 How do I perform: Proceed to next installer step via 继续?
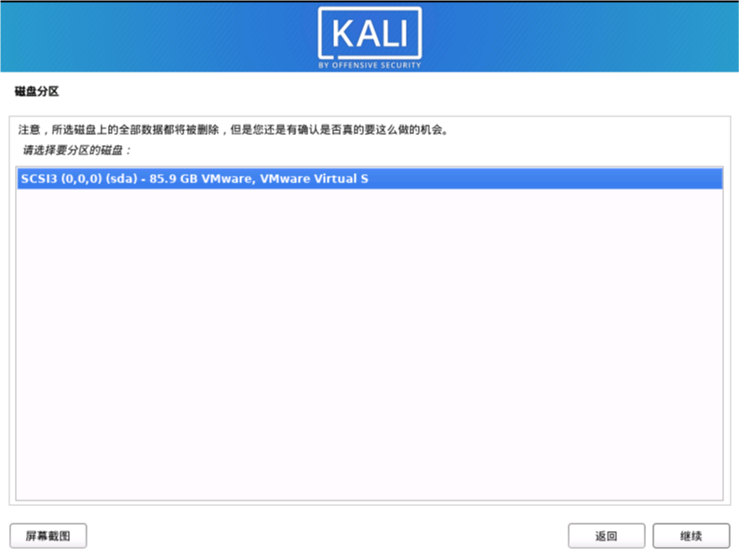(691, 536)
